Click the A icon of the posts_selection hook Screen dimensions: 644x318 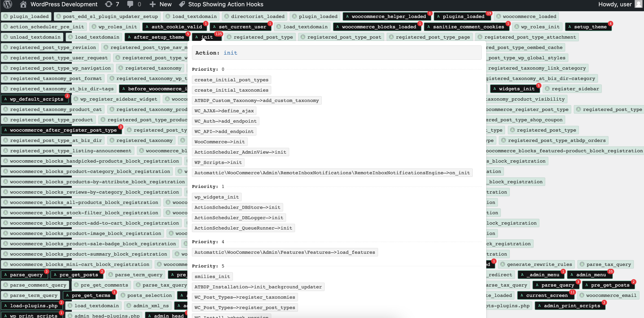coord(123,295)
